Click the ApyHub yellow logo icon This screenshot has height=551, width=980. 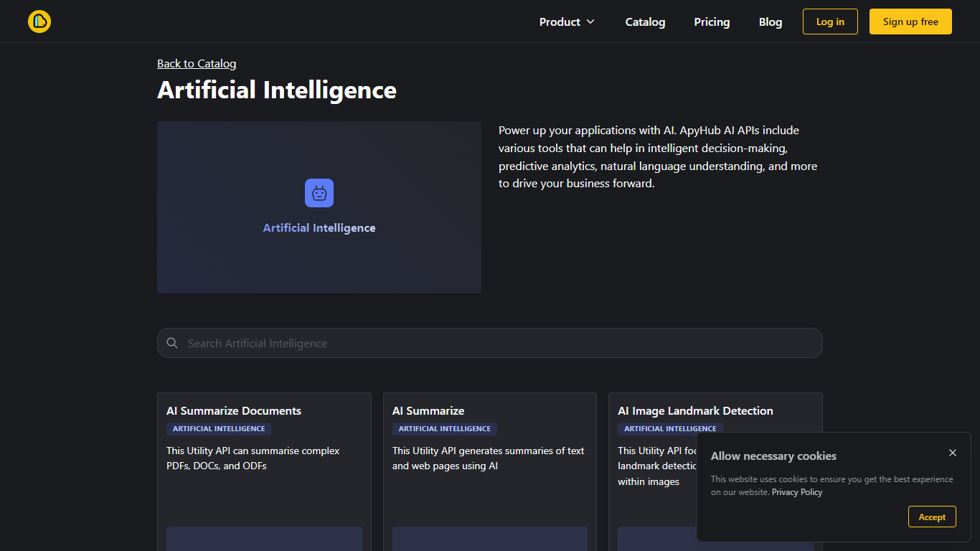39,22
